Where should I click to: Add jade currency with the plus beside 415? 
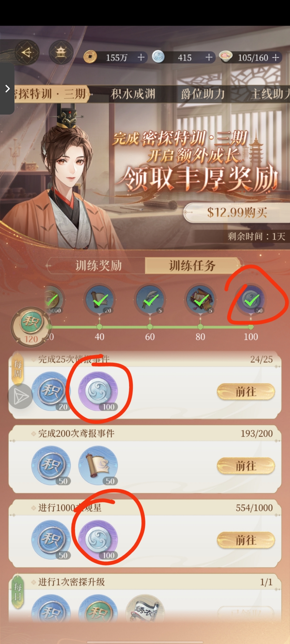[209, 57]
